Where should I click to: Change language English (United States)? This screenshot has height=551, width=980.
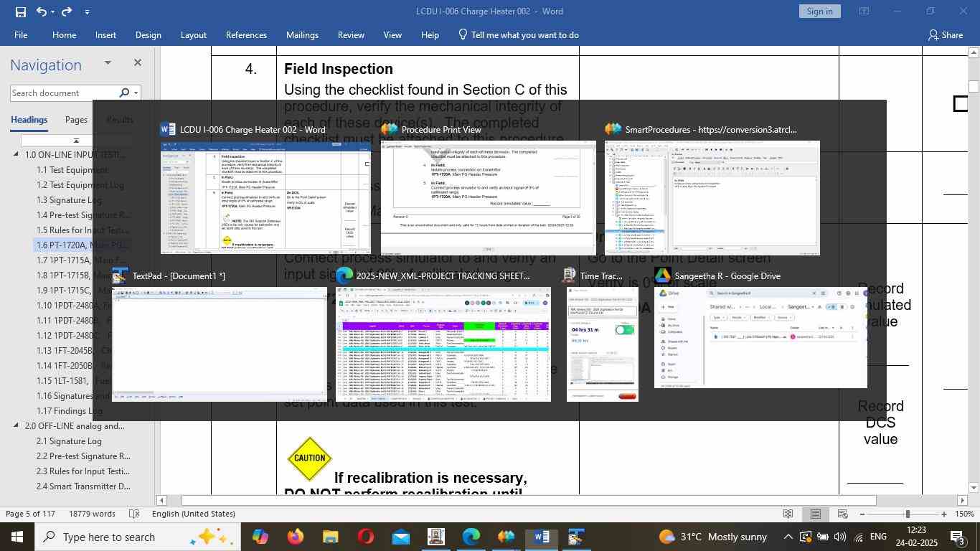click(194, 514)
